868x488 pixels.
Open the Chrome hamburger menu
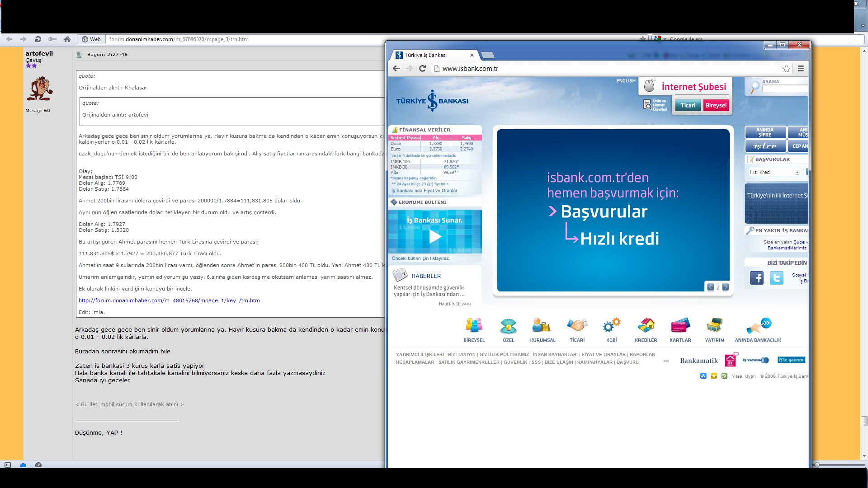point(801,69)
